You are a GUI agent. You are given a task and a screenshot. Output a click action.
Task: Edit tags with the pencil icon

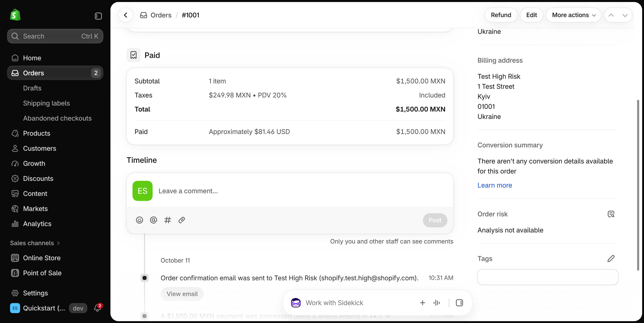[611, 258]
